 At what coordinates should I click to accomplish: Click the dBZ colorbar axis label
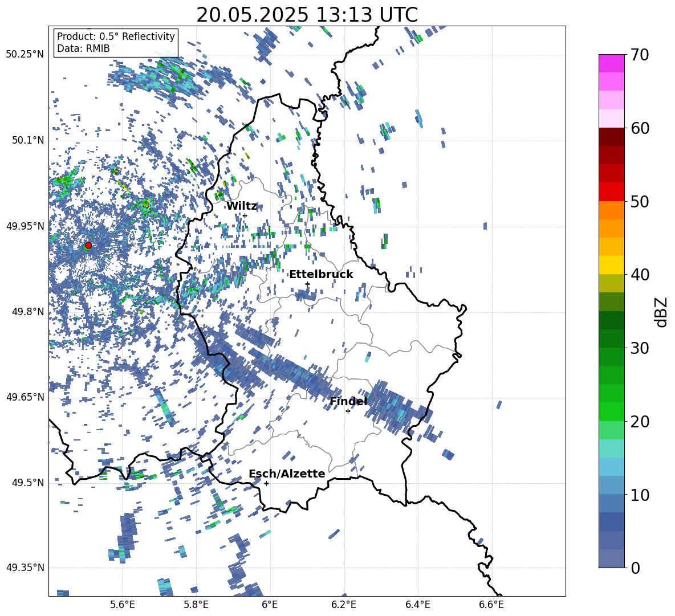click(662, 312)
